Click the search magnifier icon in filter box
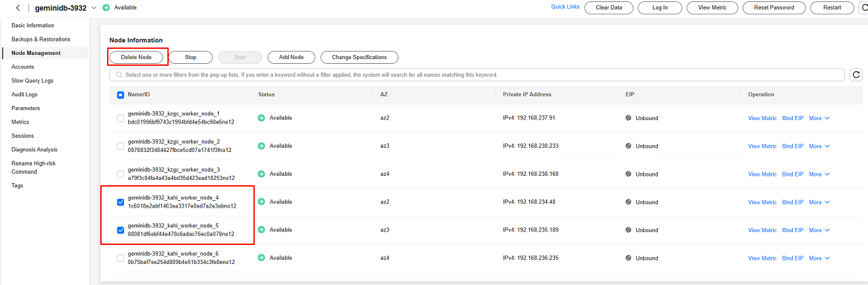This screenshot has height=285, width=868. click(x=118, y=75)
